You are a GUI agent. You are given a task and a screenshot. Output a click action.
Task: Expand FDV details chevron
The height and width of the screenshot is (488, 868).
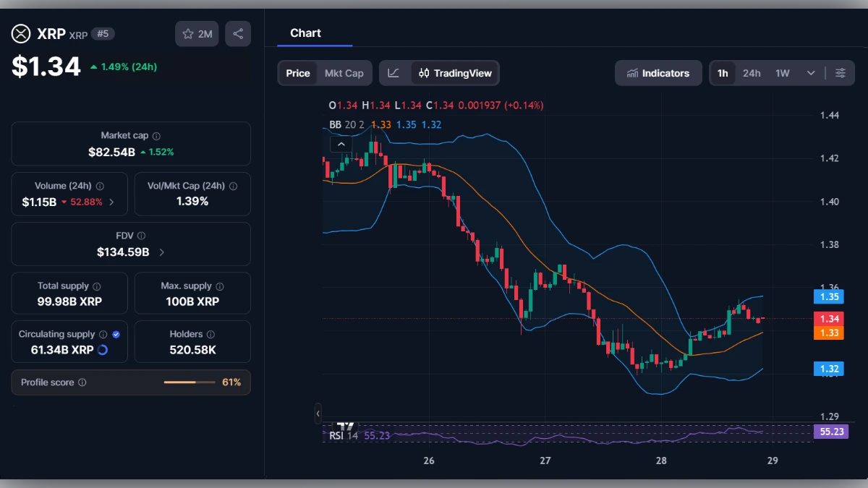[x=161, y=252]
